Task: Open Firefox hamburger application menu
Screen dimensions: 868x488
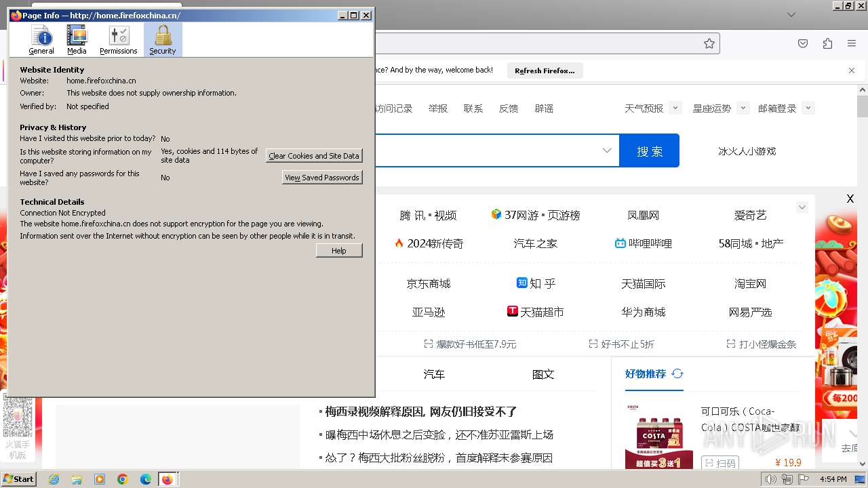Action: coord(852,43)
